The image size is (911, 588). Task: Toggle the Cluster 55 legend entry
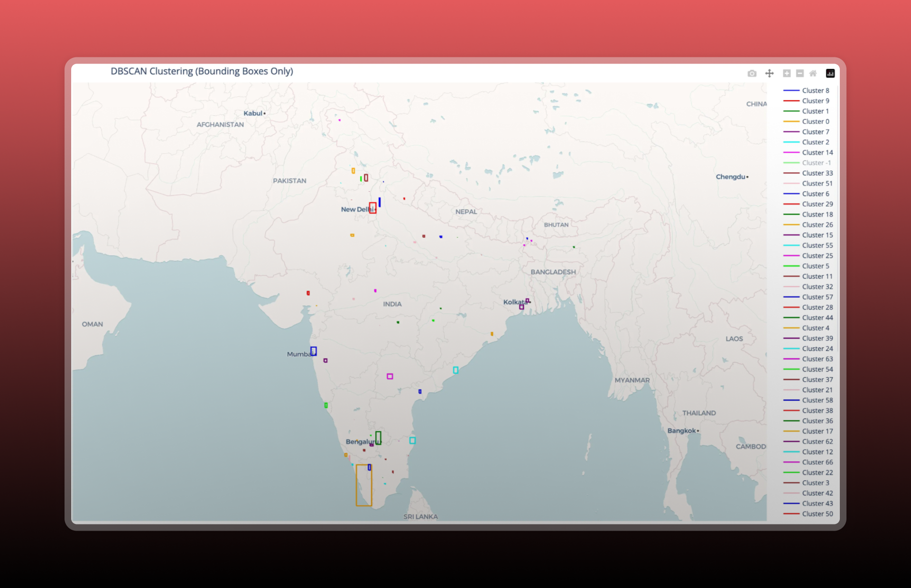(817, 246)
